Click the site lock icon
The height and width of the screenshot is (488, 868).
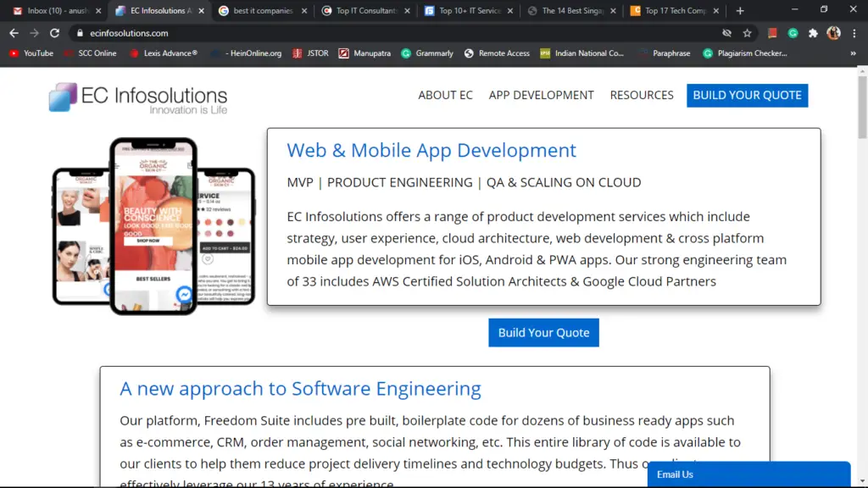point(80,33)
